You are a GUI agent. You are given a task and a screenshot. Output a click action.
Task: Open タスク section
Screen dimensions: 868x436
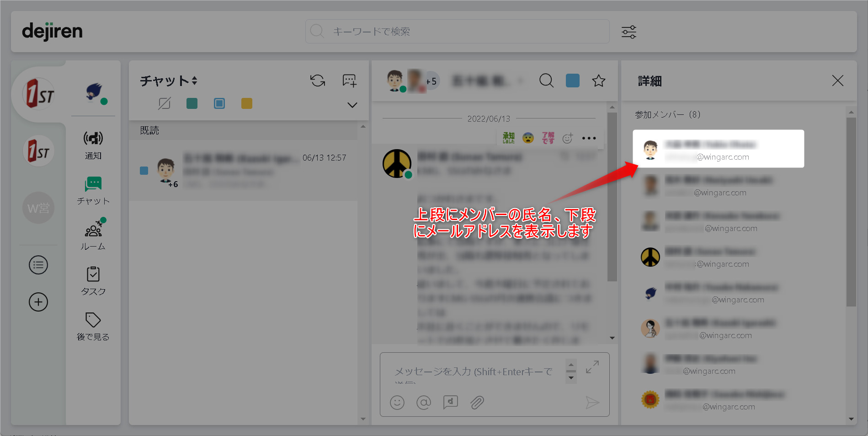click(x=93, y=281)
